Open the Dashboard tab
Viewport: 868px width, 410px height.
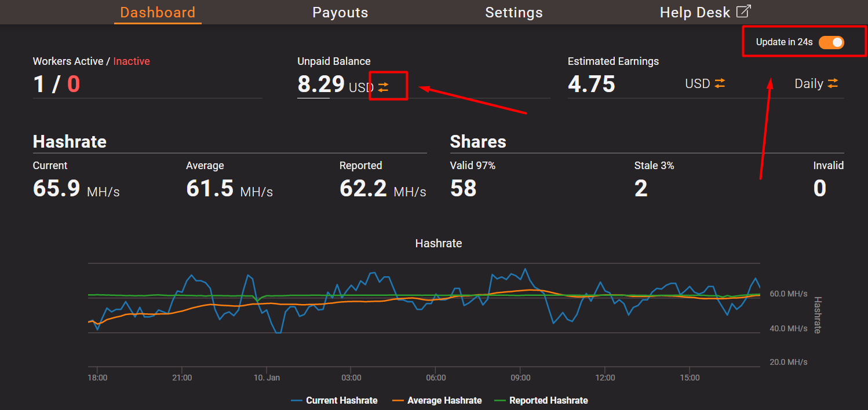[x=158, y=12]
